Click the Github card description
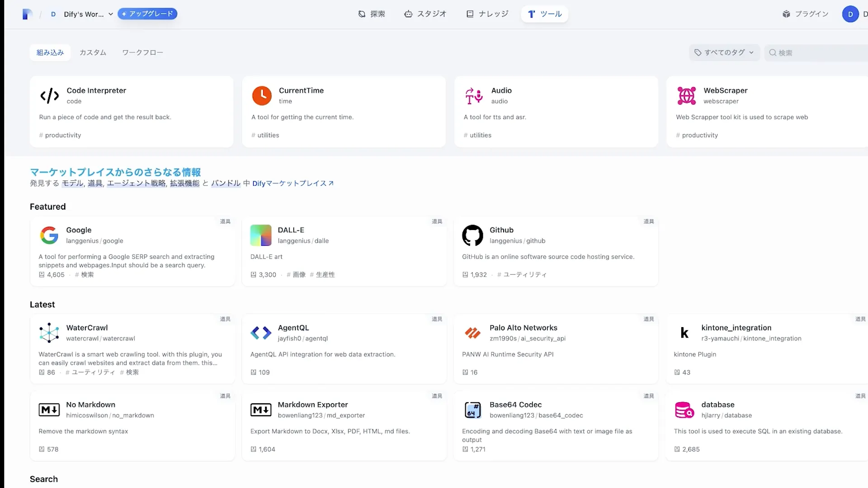 click(548, 257)
